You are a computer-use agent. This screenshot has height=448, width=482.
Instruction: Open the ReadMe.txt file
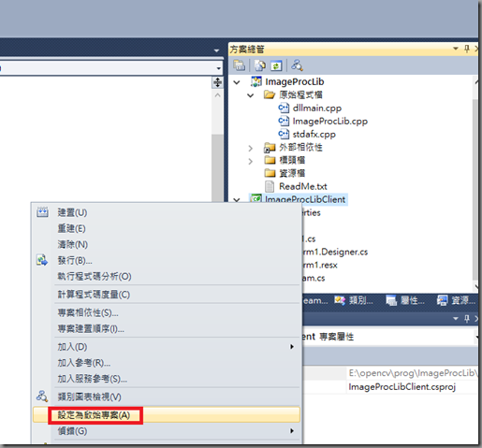click(303, 186)
